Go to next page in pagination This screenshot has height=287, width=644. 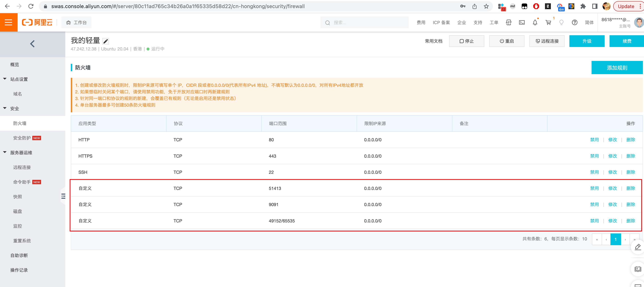tap(625, 239)
